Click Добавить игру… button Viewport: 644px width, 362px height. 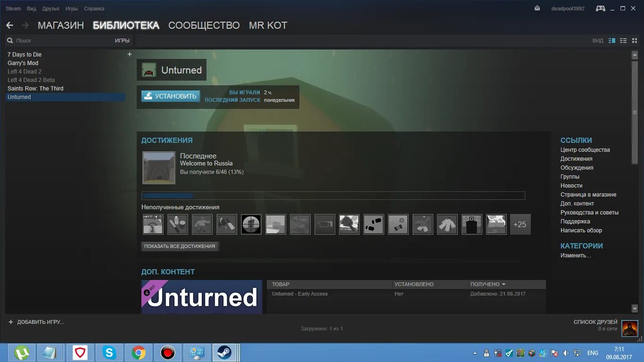click(36, 322)
